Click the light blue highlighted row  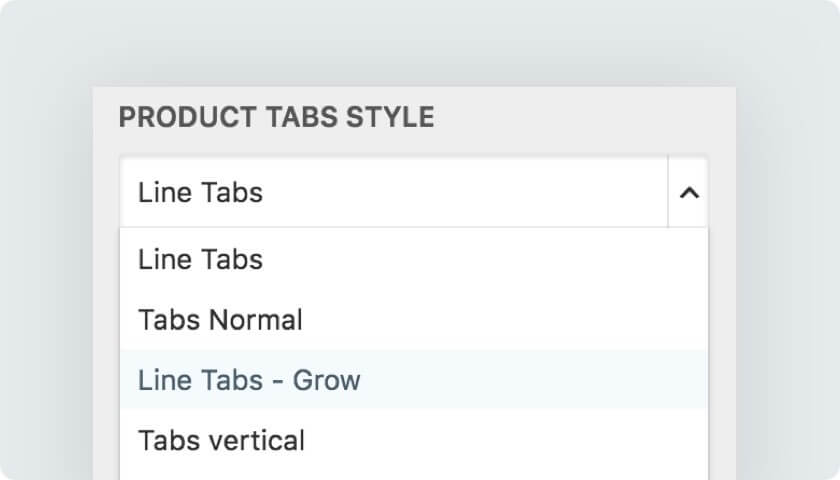click(414, 379)
